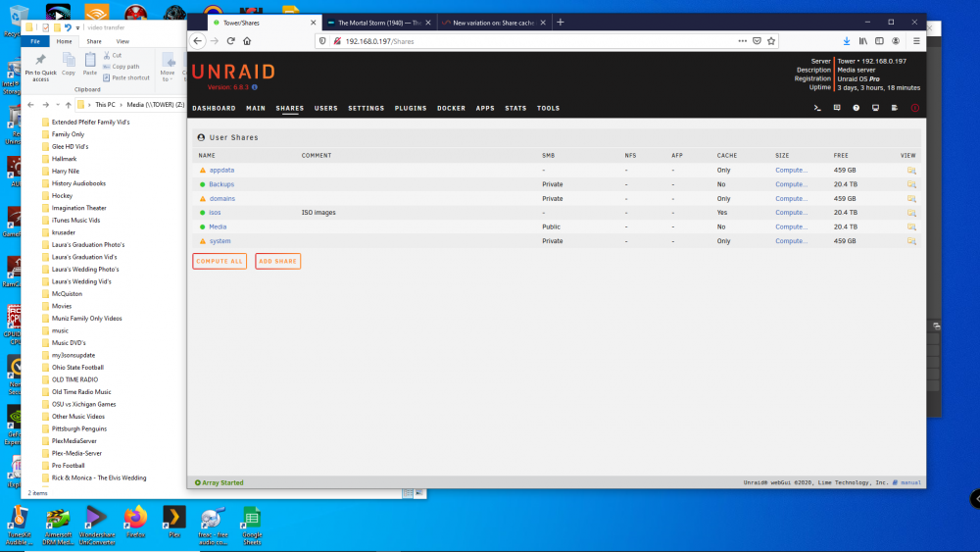Open Firefox hamburger menu
The height and width of the screenshot is (552, 980).
[916, 41]
